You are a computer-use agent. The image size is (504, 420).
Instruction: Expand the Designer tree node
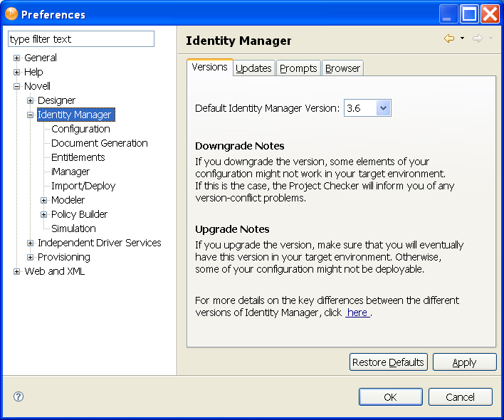coord(31,100)
